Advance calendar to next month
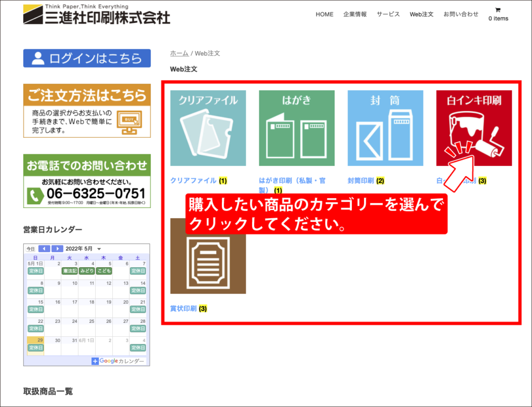This screenshot has width=532, height=407. (x=57, y=249)
